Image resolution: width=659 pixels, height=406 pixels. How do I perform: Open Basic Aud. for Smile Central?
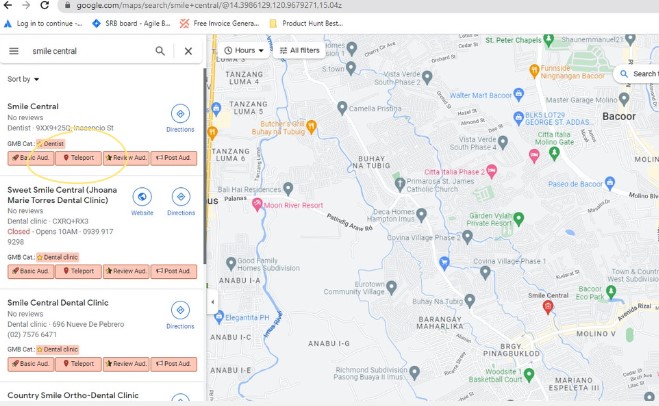pos(31,158)
